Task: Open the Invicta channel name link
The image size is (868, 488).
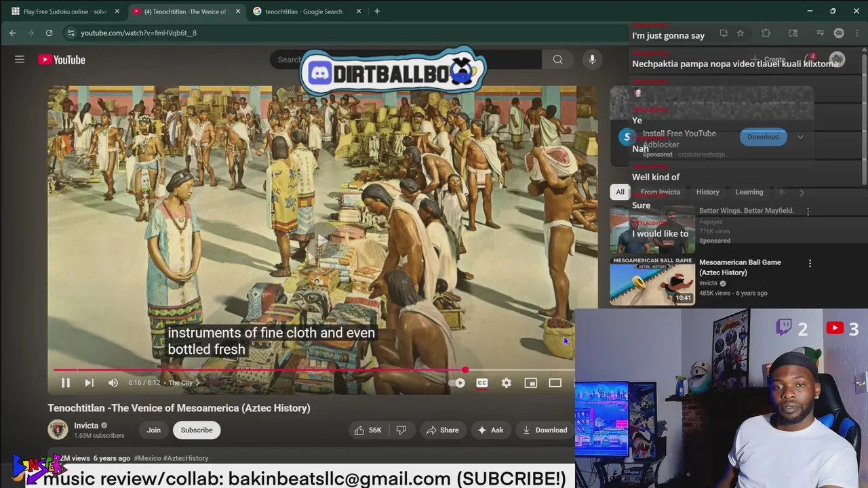Action: (x=86, y=426)
